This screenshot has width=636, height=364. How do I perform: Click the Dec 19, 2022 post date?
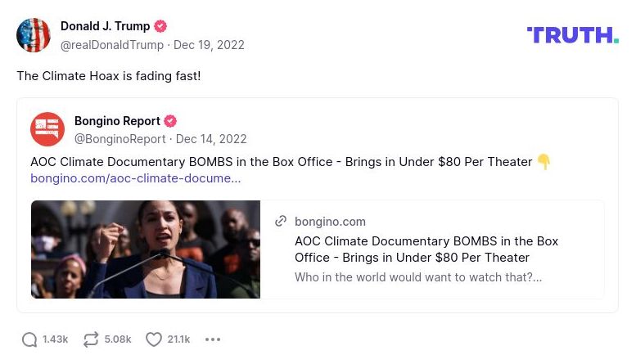[x=209, y=45]
